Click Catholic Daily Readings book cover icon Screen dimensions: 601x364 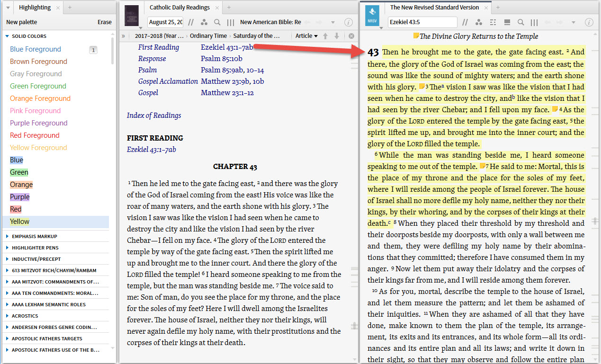click(132, 16)
